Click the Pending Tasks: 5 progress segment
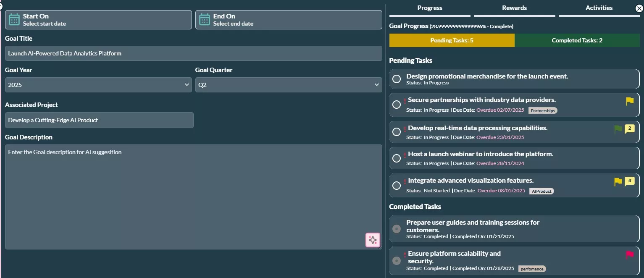Viewport: 644px width, 278px height. click(452, 40)
